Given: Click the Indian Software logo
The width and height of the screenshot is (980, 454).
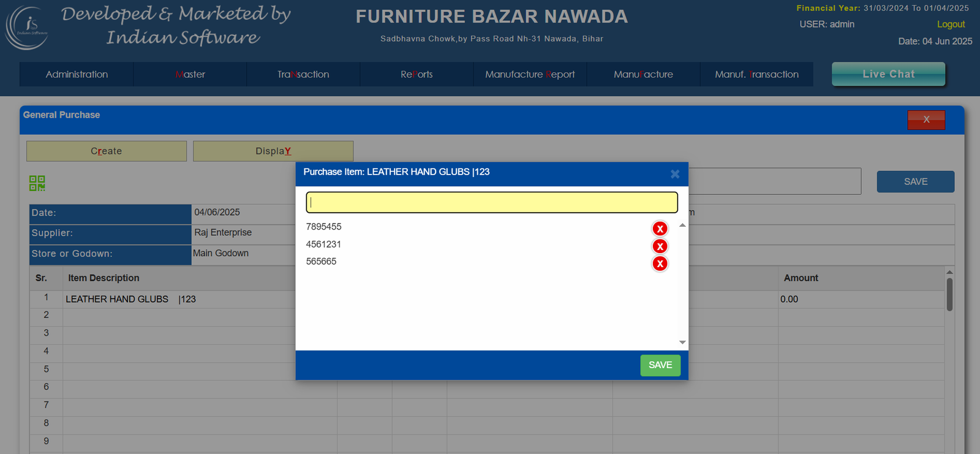Looking at the screenshot, I should point(27,28).
